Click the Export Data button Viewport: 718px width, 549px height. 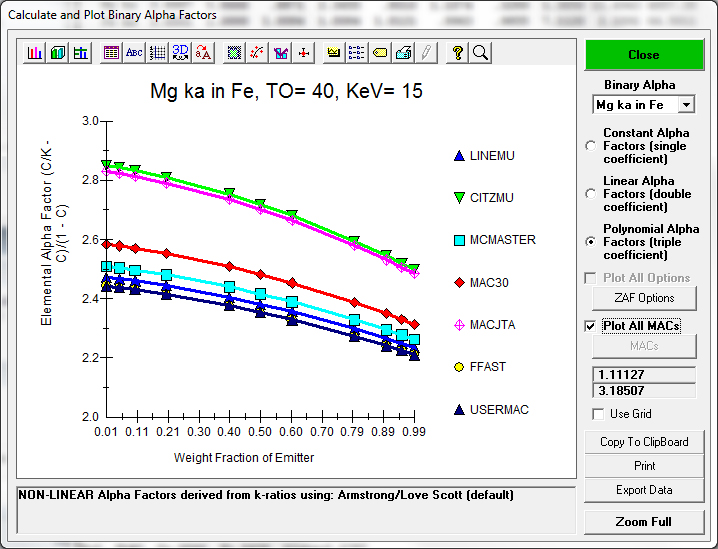[643, 490]
